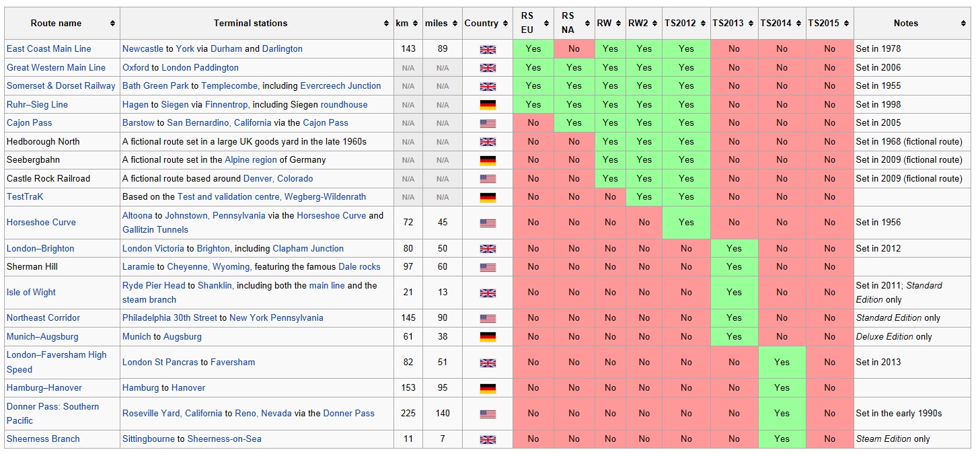Open East Coast Main Line link
Screen dimensions: 980x456
tap(48, 48)
